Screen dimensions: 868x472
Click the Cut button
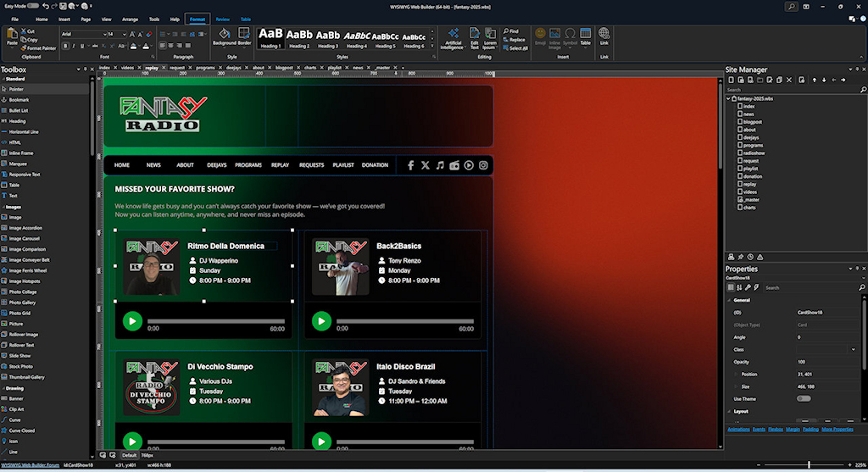28,31
